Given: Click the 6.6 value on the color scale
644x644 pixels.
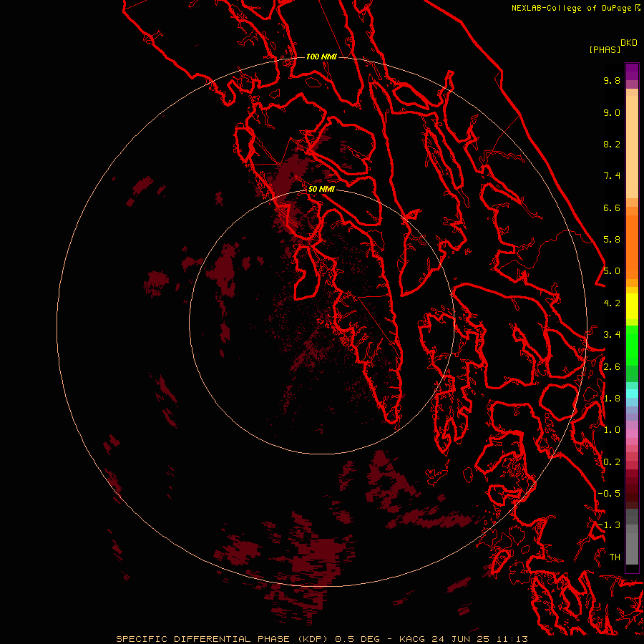Looking at the screenshot, I should tap(612, 208).
